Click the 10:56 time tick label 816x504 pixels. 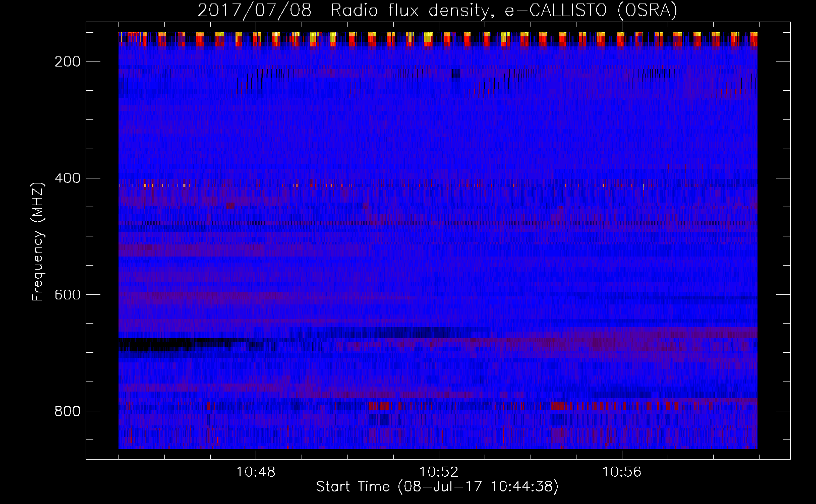(622, 472)
